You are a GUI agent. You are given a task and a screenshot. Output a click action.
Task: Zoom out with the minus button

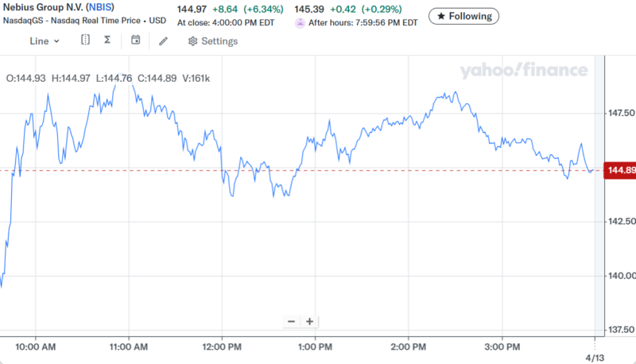(x=291, y=321)
